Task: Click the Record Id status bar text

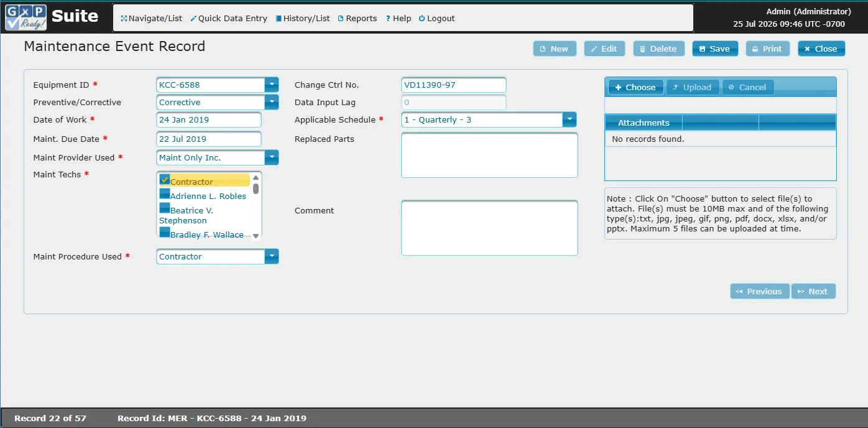Action: [x=212, y=419]
